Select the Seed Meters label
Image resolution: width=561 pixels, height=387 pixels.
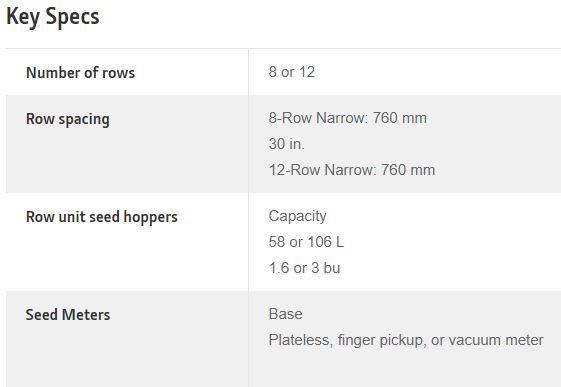pos(68,315)
